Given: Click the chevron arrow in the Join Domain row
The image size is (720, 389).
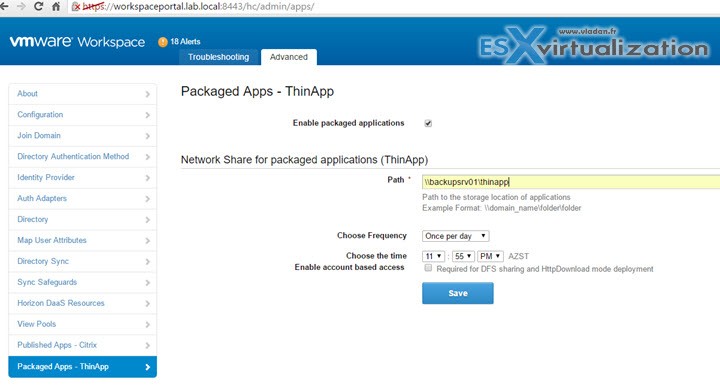Looking at the screenshot, I should [147, 136].
